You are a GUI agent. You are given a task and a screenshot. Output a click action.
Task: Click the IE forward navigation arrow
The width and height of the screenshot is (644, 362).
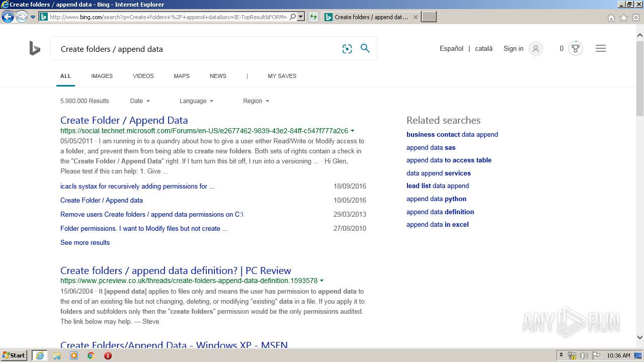(x=22, y=17)
